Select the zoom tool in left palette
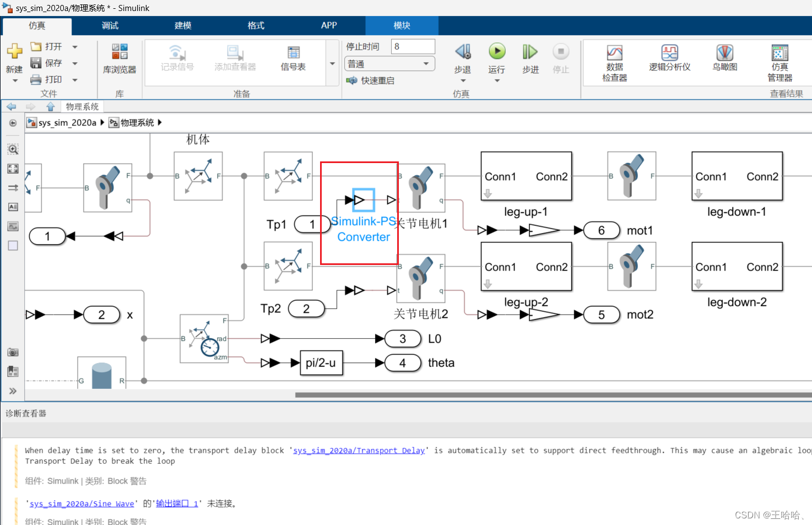 (x=13, y=149)
